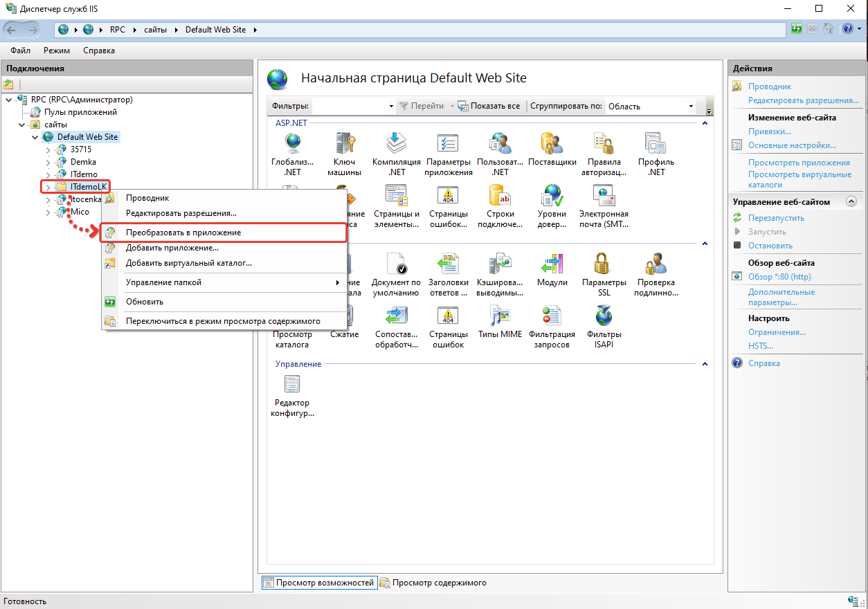
Task: Open Фильтрация запросов icon
Action: [552, 316]
